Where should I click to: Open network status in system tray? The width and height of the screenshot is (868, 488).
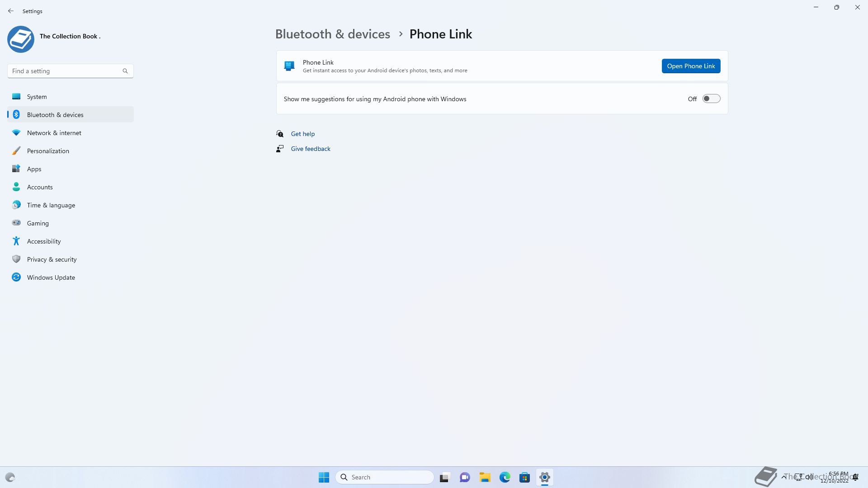[x=799, y=477]
